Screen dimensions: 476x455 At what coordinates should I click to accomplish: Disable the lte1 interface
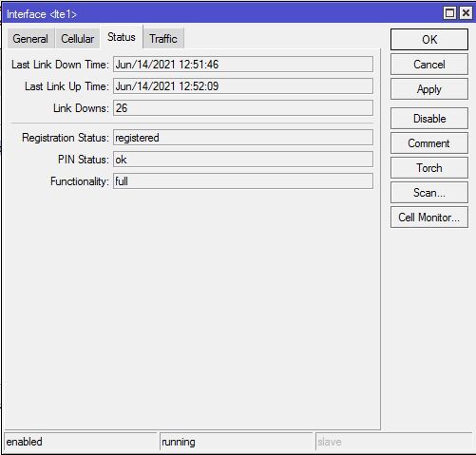(429, 119)
